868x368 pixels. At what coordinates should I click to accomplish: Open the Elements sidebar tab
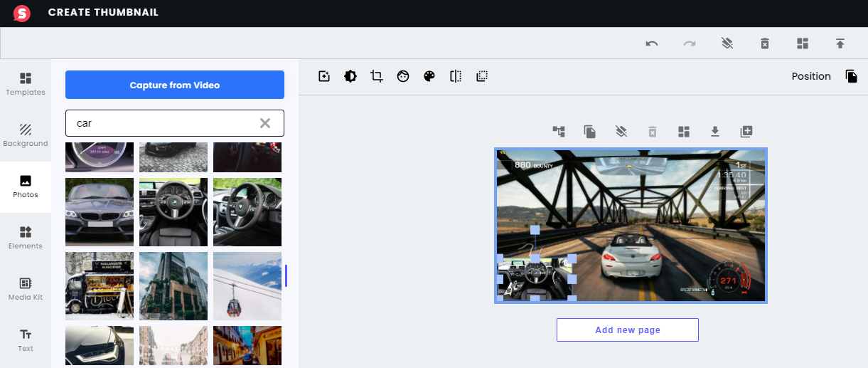tap(26, 238)
